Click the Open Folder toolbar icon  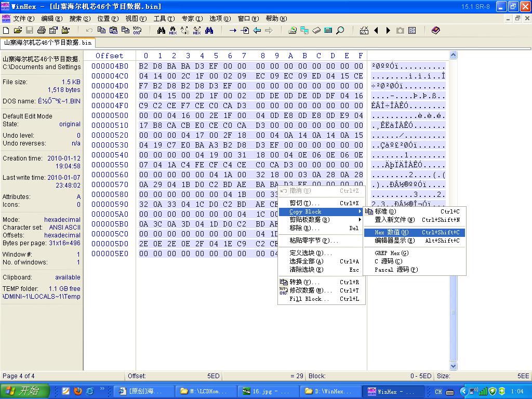tap(65, 31)
